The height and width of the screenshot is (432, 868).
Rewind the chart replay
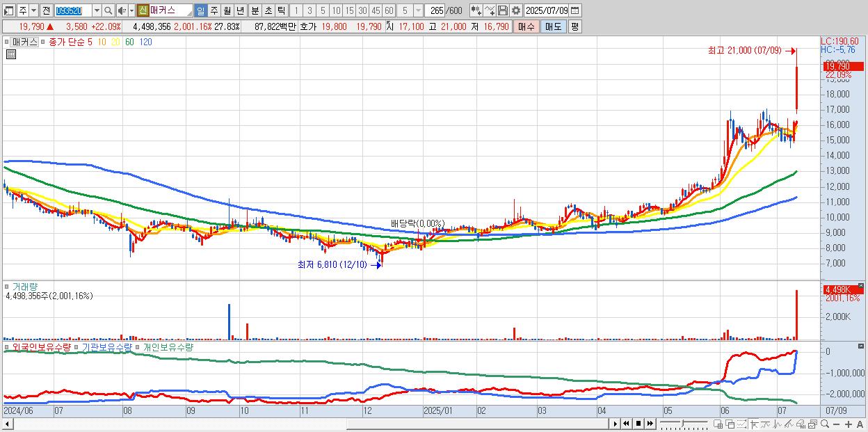pos(626,424)
